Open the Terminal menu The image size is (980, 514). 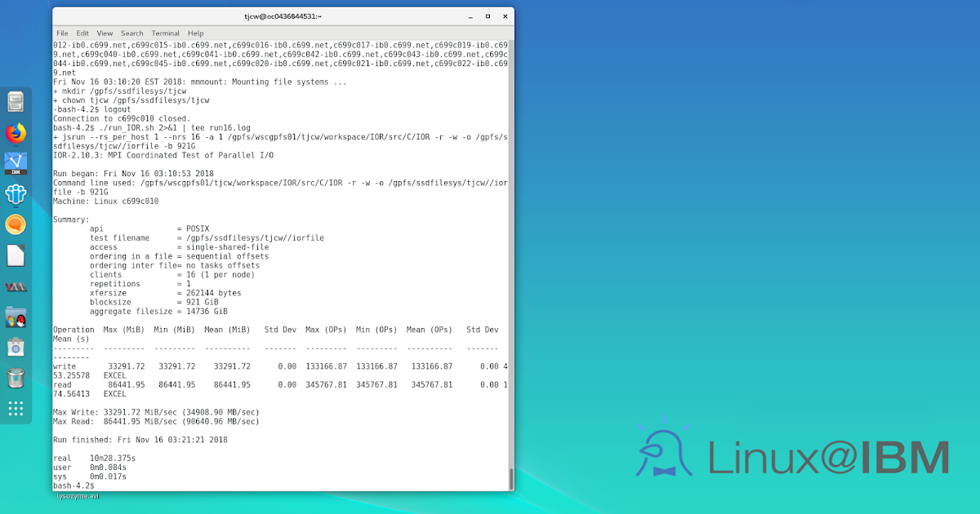click(165, 33)
